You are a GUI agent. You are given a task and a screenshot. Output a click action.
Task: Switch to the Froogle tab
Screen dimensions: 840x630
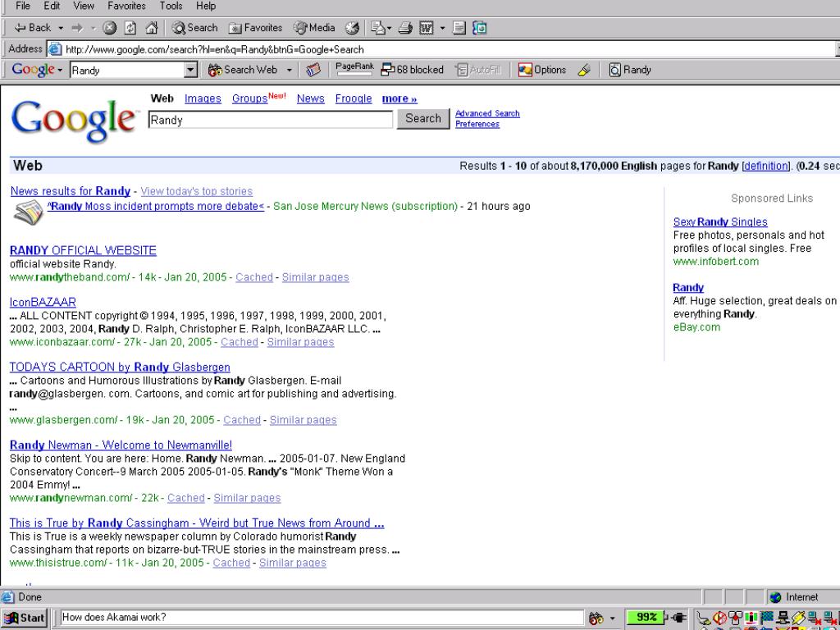pyautogui.click(x=354, y=98)
